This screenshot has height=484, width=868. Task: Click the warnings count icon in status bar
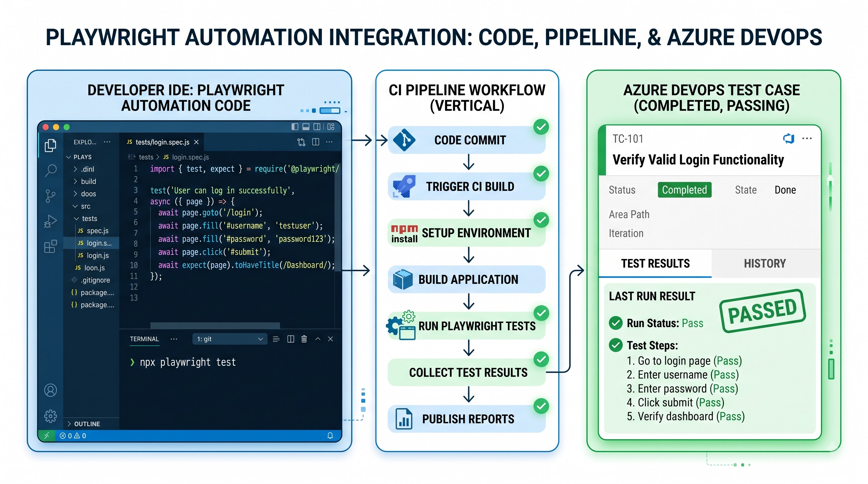click(77, 436)
